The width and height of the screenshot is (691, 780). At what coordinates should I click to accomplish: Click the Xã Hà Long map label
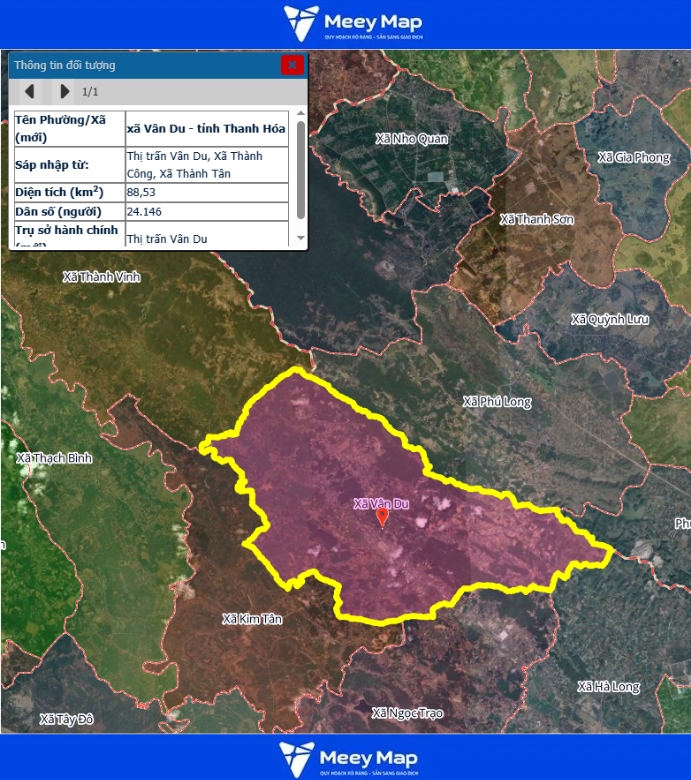(x=608, y=687)
